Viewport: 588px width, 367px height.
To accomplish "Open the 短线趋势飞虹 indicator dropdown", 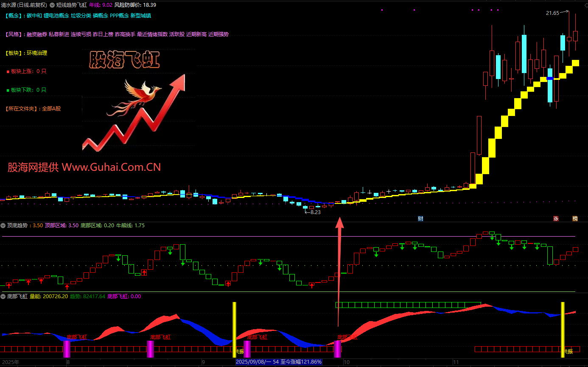I will (x=52, y=5).
